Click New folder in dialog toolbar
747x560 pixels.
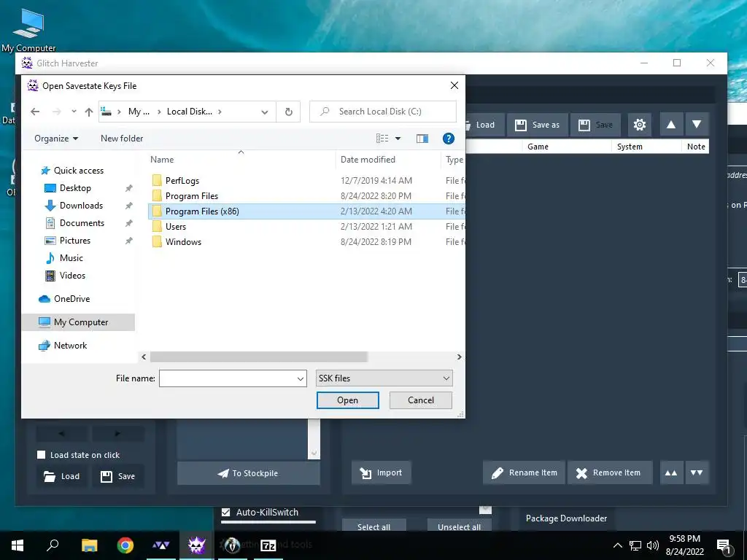pos(122,139)
